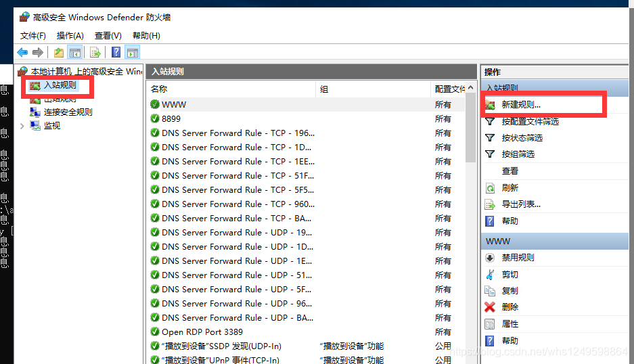Collapse the WWW actions section header

555,242
